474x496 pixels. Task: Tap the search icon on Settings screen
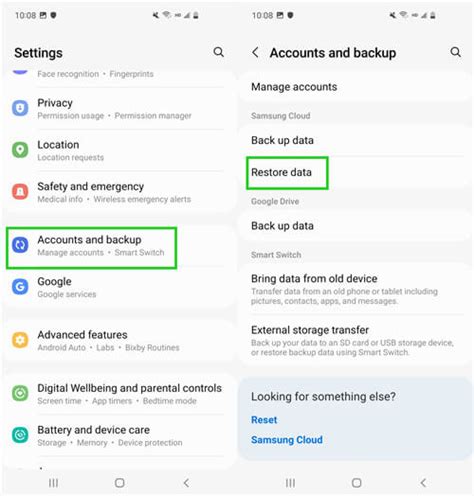[219, 52]
